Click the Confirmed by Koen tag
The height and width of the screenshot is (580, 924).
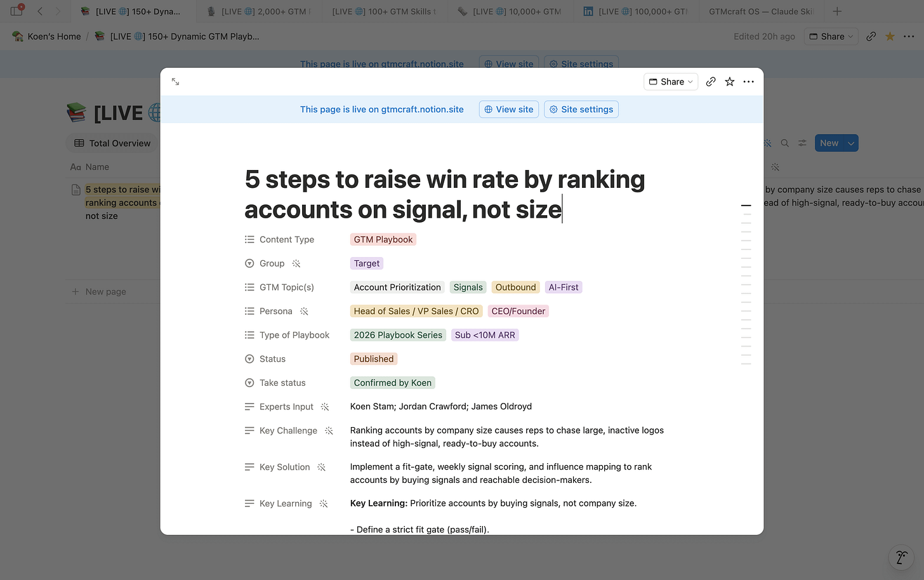pos(393,383)
